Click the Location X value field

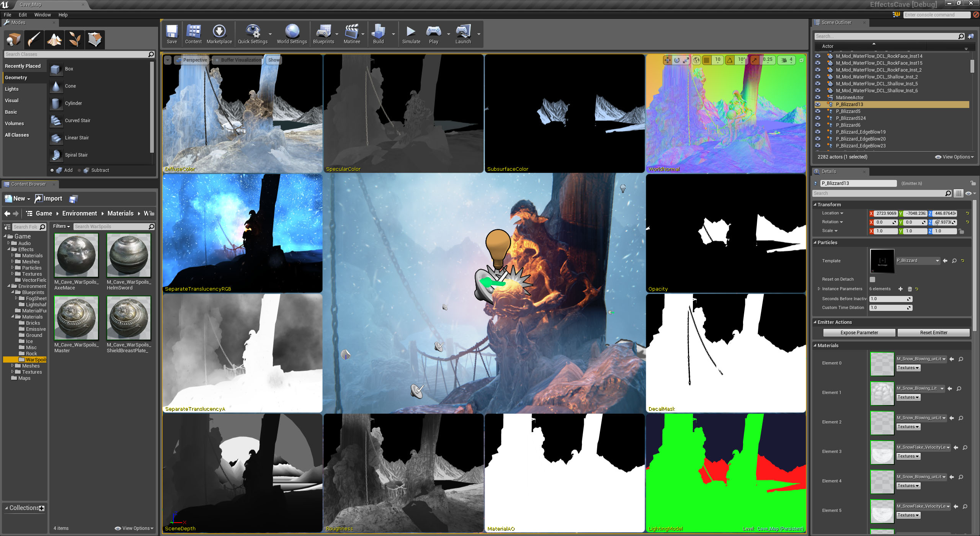886,214
